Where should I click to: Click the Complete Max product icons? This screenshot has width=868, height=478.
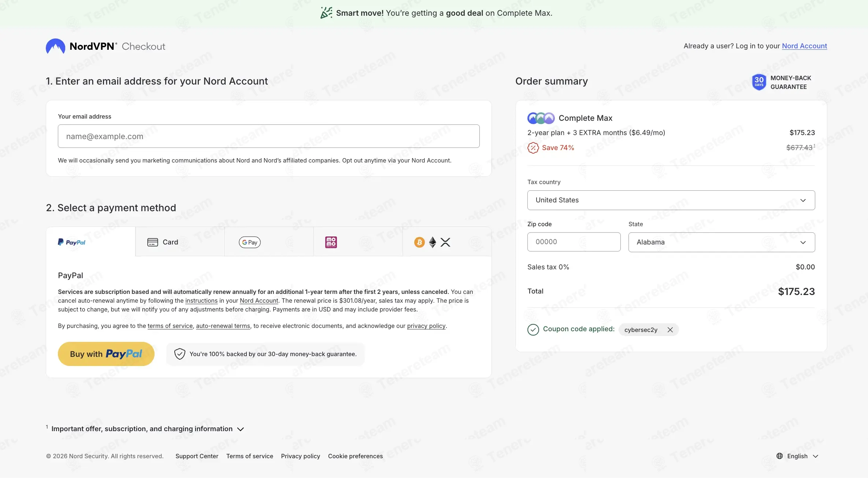coord(541,118)
